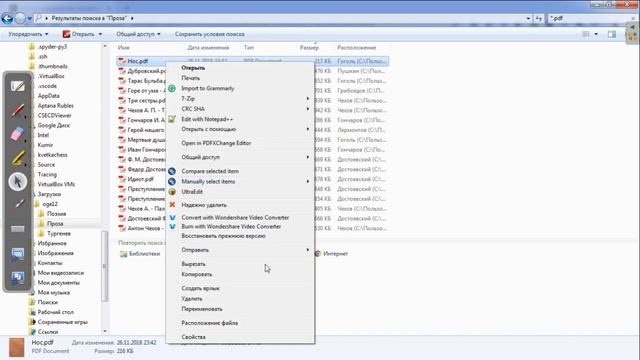Click the Back navigation arrow
This screenshot has width=640, height=360.
7,18
